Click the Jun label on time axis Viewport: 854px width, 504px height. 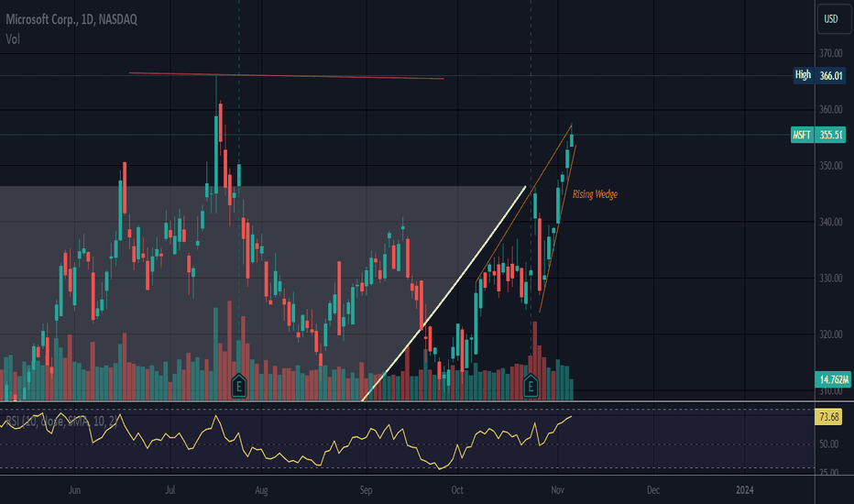click(74, 490)
